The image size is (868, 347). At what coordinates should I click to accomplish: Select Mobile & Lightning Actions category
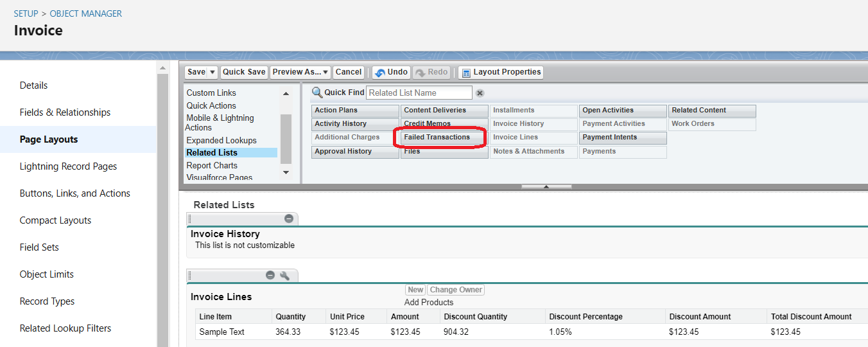point(220,123)
